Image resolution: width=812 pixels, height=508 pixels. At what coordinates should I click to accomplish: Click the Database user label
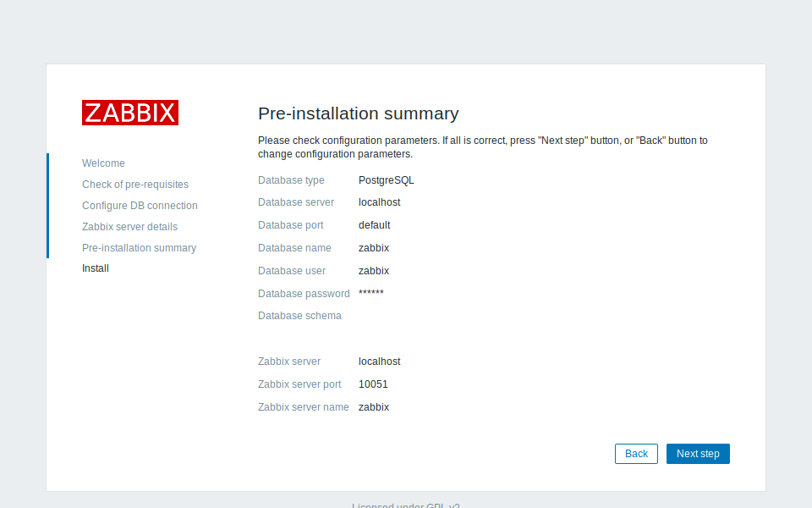tap(292, 271)
